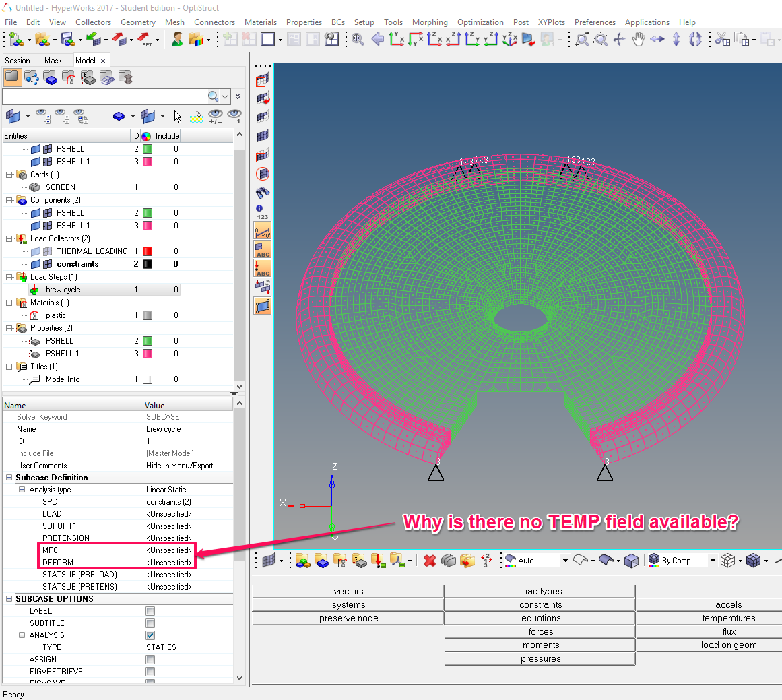Screen dimensions: 782x700
Task: Open the renumber icon in the lower toolbar
Action: pos(487,561)
